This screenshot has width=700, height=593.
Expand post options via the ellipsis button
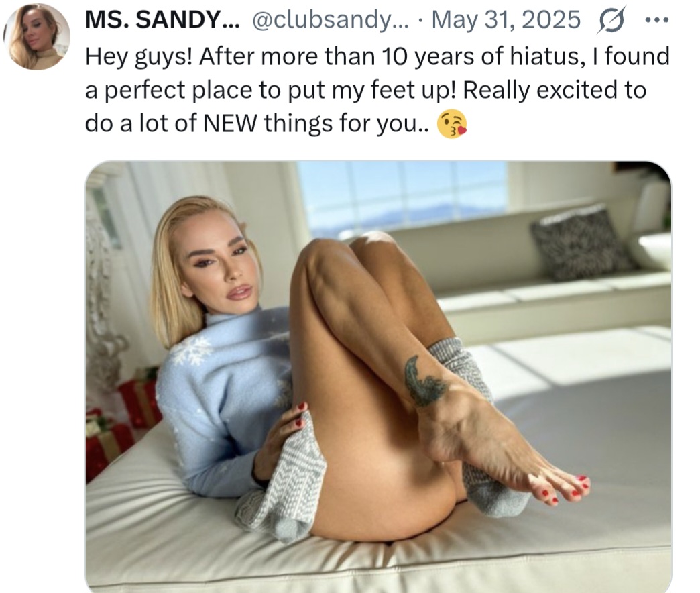click(657, 20)
